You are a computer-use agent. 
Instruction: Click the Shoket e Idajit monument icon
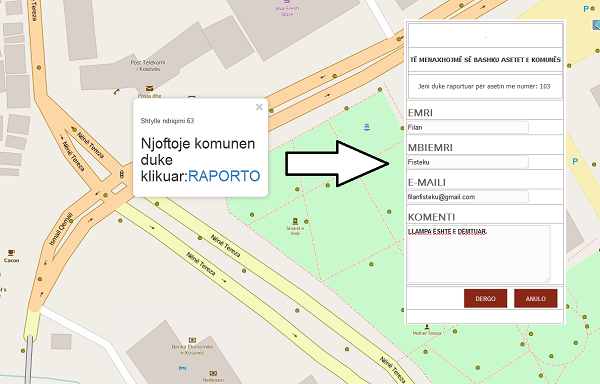coord(295,221)
